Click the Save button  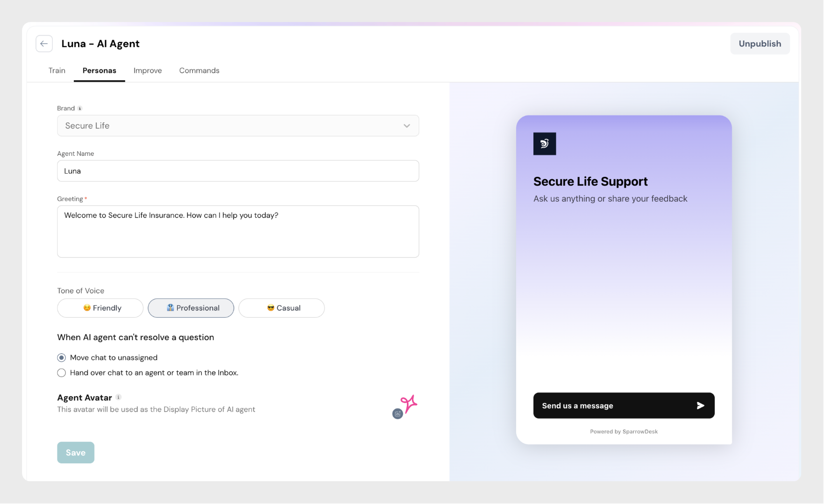click(76, 453)
